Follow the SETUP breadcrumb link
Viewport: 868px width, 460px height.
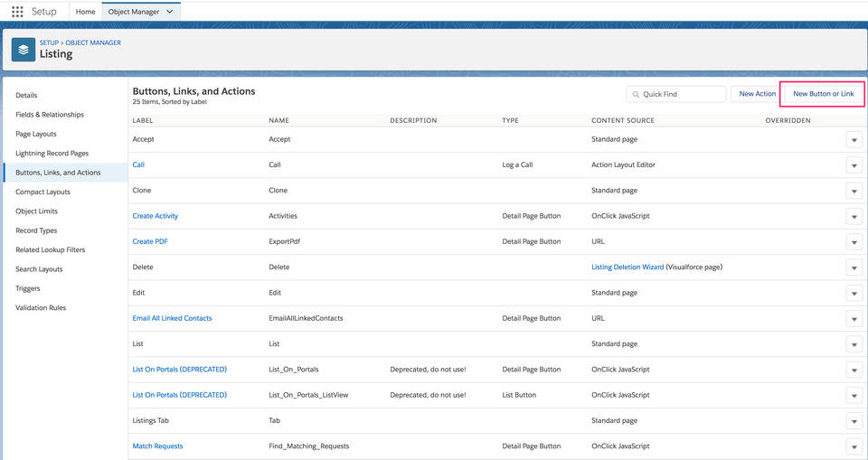[x=49, y=42]
